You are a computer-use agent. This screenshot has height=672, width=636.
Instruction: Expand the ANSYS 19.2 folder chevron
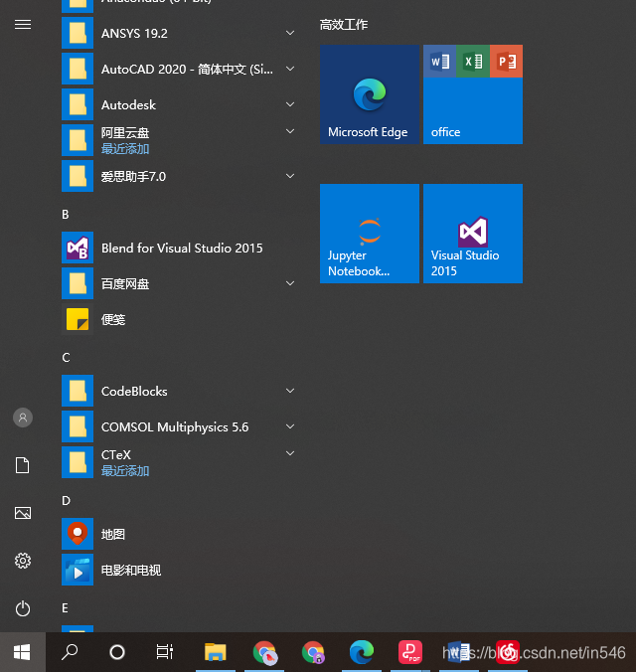pos(290,33)
